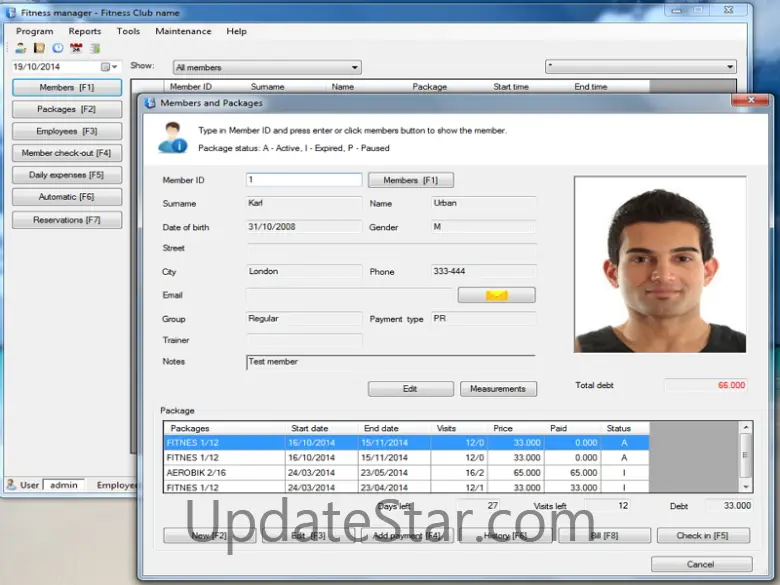
Task: Click the Daily expenses [F5] button
Action: pos(67,175)
